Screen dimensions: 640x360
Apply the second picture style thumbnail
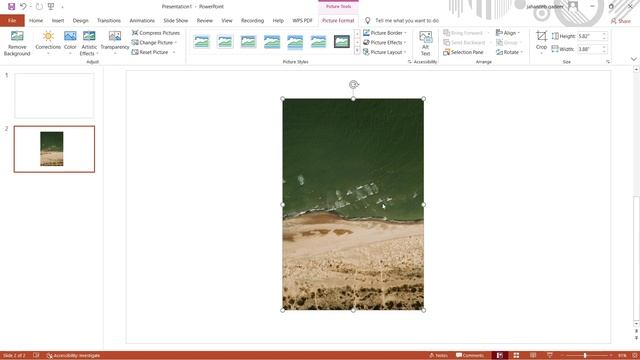pos(225,42)
